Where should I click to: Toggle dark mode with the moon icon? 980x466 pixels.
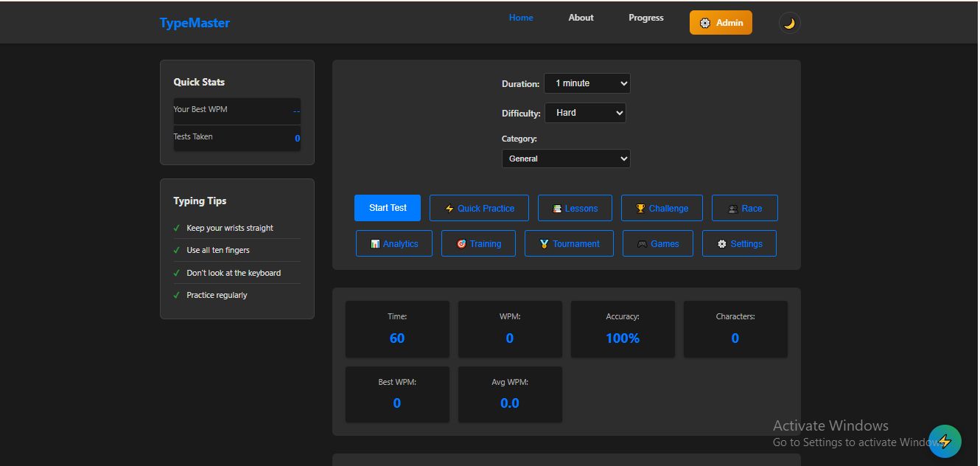[789, 23]
